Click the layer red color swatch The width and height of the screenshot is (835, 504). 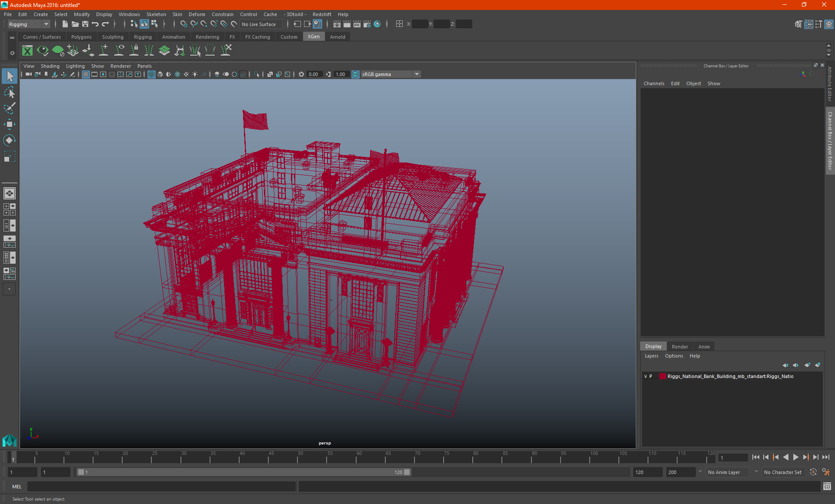point(663,377)
